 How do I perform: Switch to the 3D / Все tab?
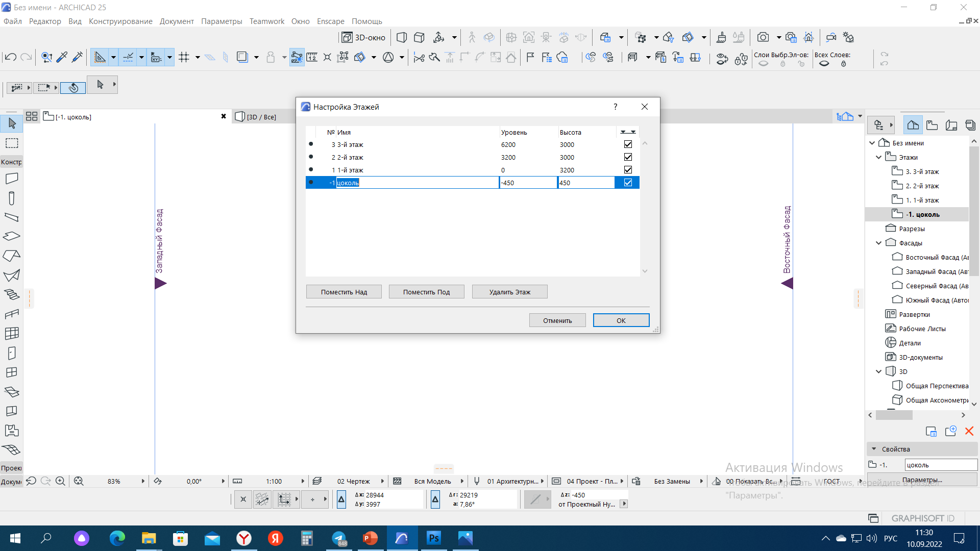coord(261,117)
